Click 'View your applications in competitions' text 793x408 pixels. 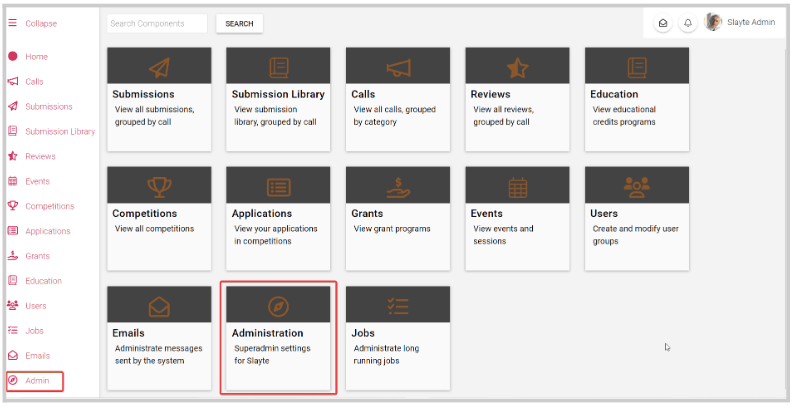pos(276,235)
